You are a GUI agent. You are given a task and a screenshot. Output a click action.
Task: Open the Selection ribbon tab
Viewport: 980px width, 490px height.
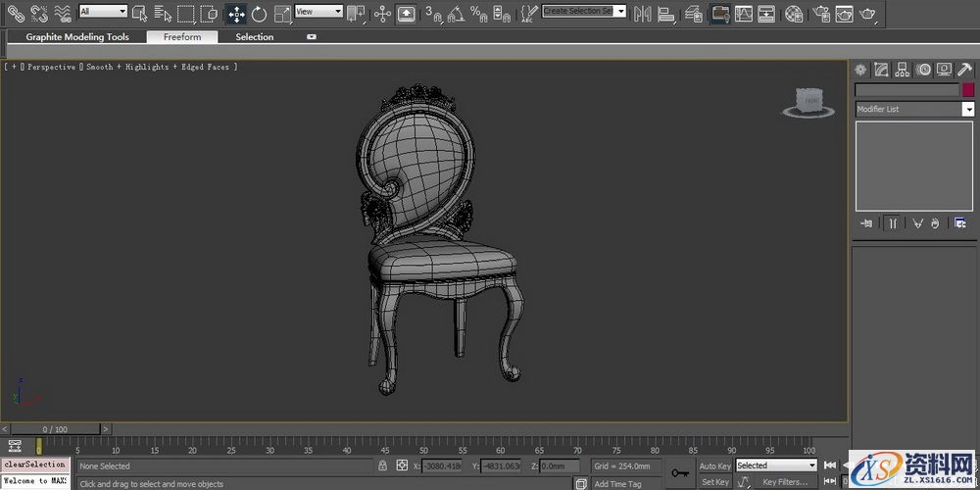point(254,37)
